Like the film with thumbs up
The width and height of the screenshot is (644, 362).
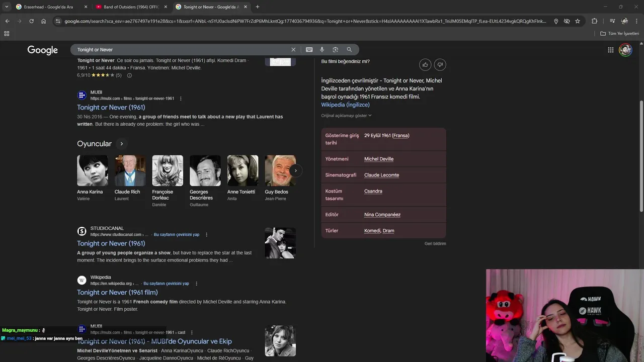point(425,65)
